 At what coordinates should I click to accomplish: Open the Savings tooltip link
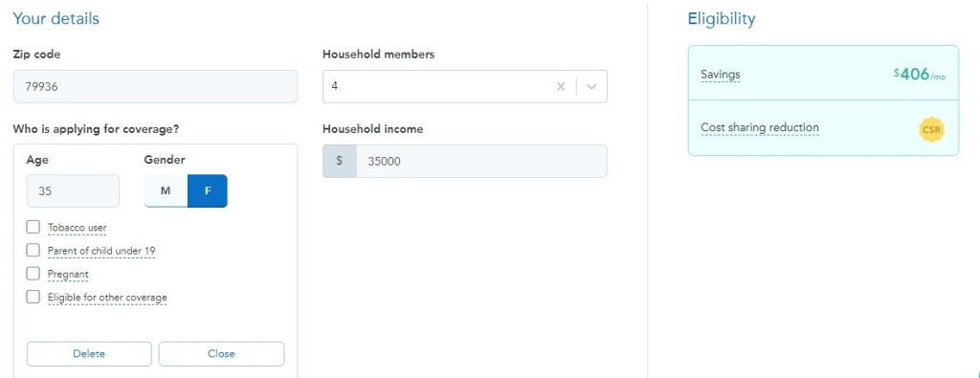[720, 75]
